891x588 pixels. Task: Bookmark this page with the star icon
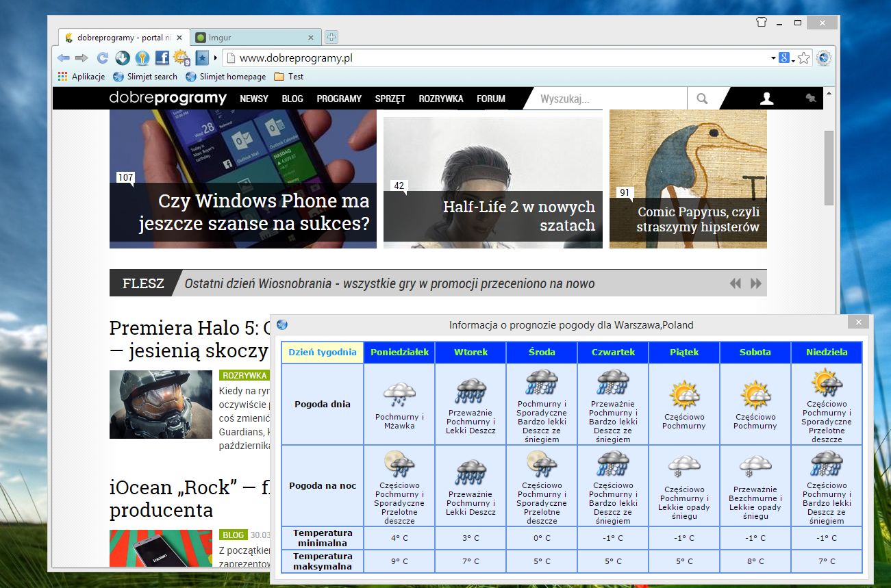point(804,58)
